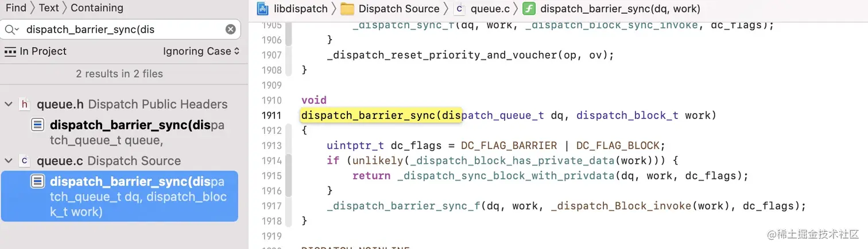
Task: Click the c source file icon in results
Action: coord(24,160)
